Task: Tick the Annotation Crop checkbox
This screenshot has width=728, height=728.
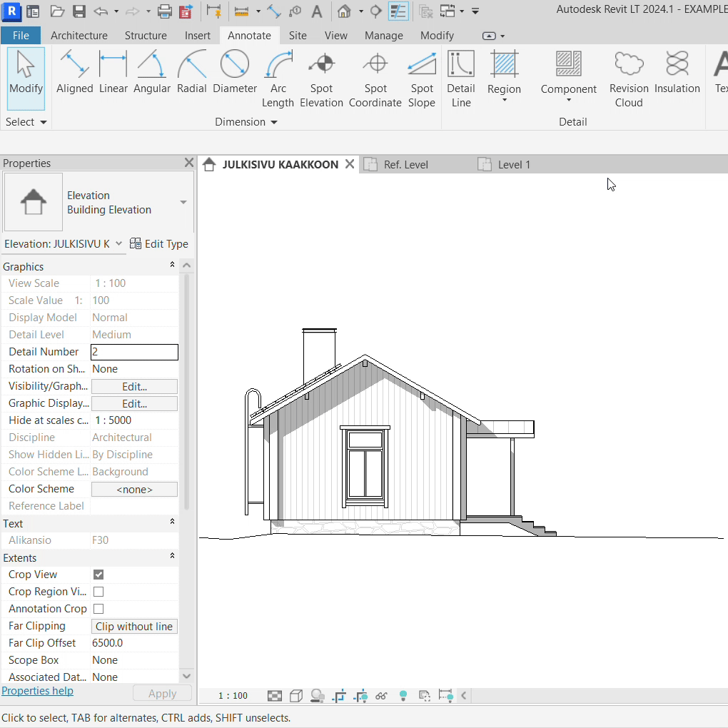Action: point(98,609)
